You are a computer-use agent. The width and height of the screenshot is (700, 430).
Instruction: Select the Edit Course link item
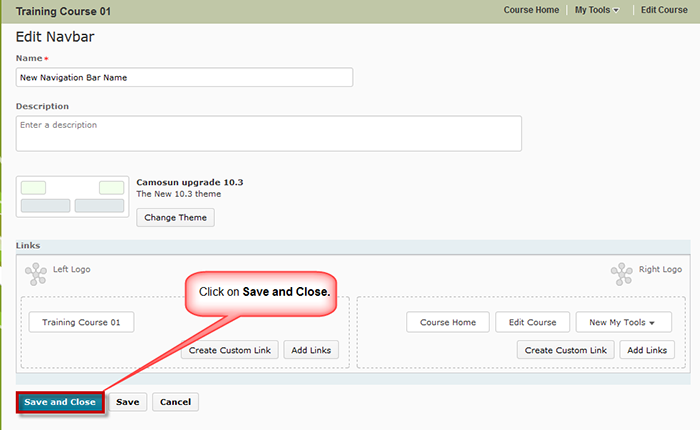click(x=532, y=322)
